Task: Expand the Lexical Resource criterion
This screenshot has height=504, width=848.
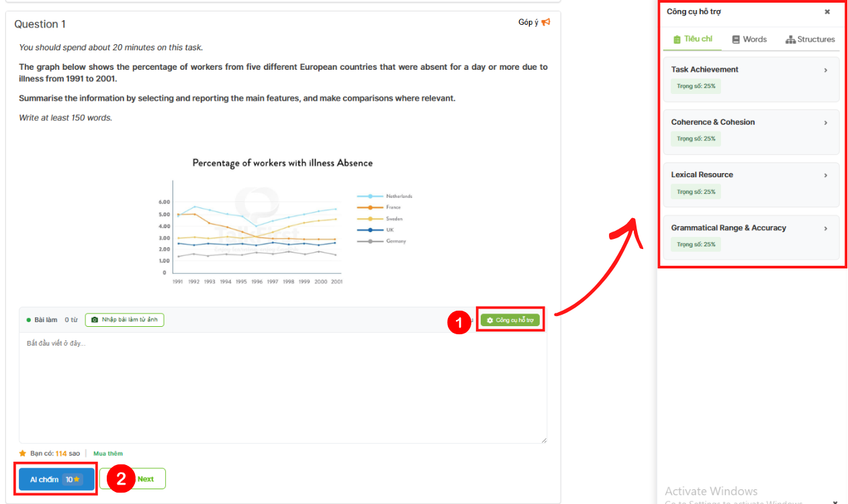Action: (825, 175)
